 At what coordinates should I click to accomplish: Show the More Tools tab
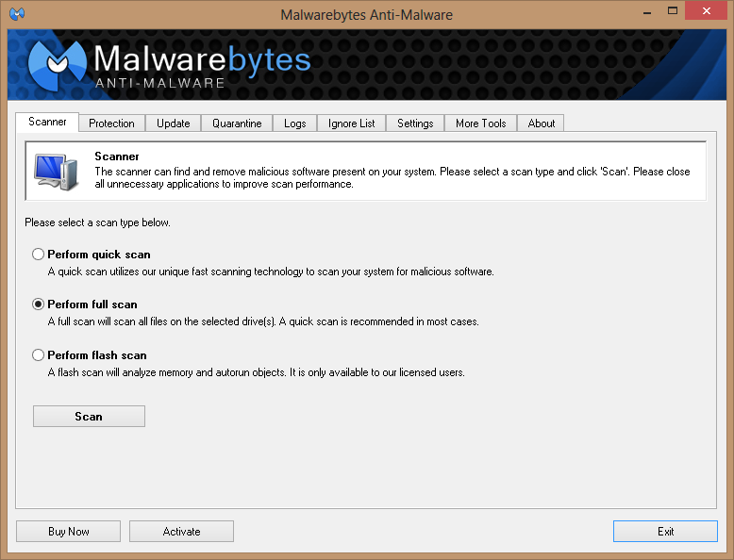click(480, 124)
